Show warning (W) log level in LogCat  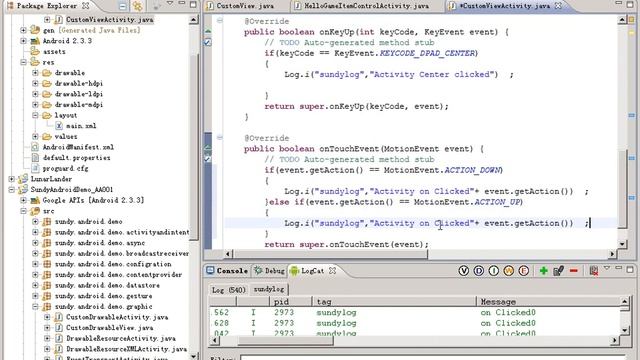[x=509, y=271]
